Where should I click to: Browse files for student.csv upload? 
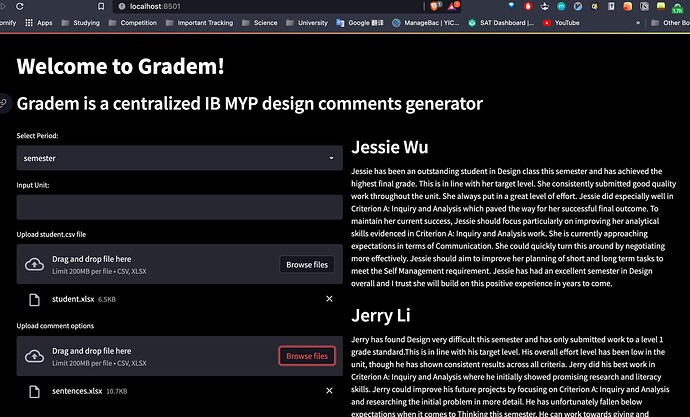point(307,265)
